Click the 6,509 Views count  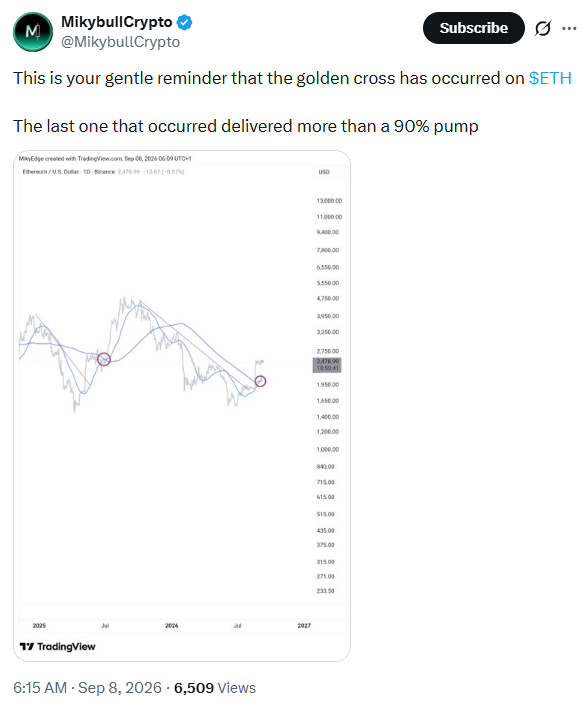point(215,688)
